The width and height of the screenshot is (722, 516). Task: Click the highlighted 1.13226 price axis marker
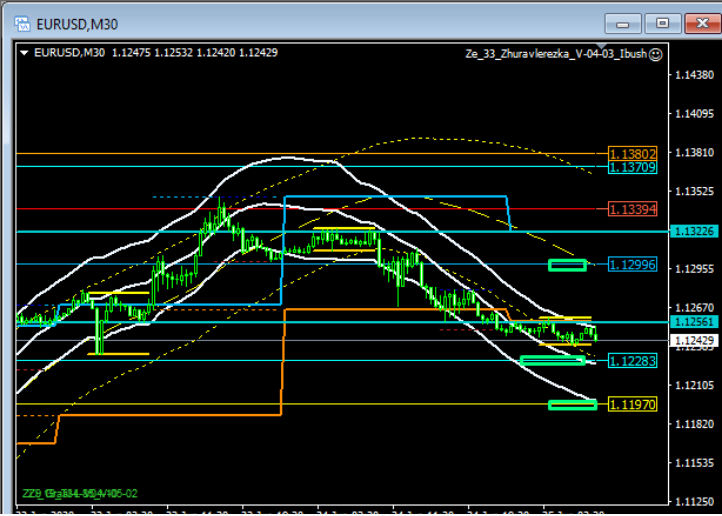point(694,231)
